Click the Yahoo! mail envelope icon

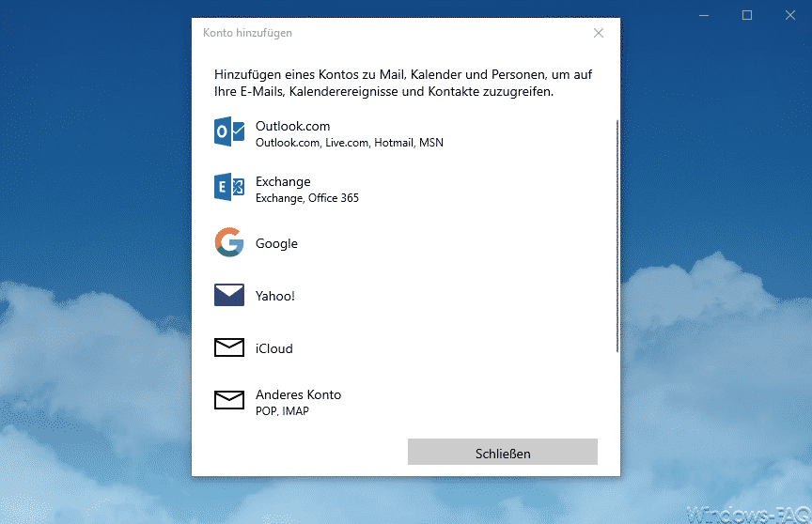coord(229,295)
